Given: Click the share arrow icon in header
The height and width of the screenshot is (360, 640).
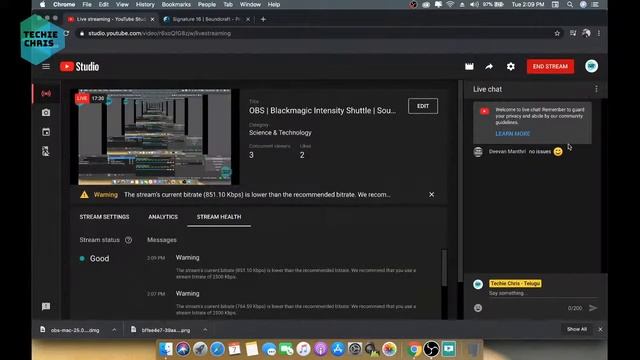Looking at the screenshot, I should pos(489,67).
